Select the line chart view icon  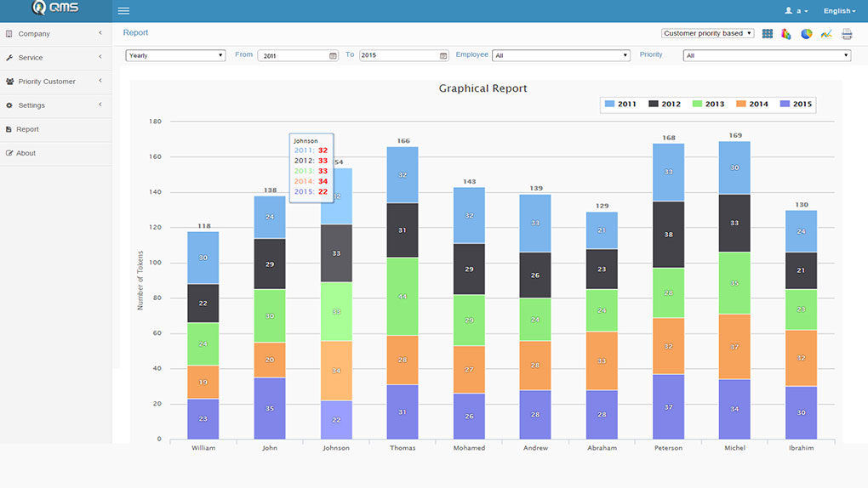(826, 34)
